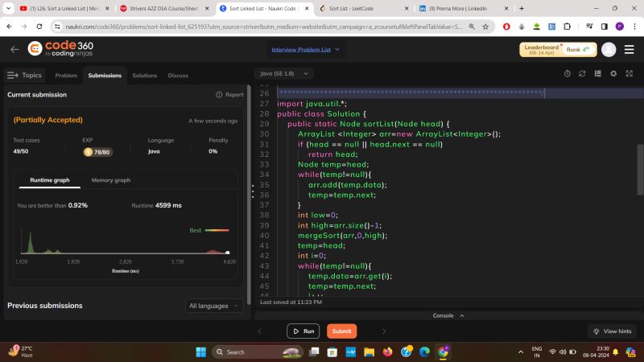
Task: Click the editor layout icon
Action: [x=598, y=73]
